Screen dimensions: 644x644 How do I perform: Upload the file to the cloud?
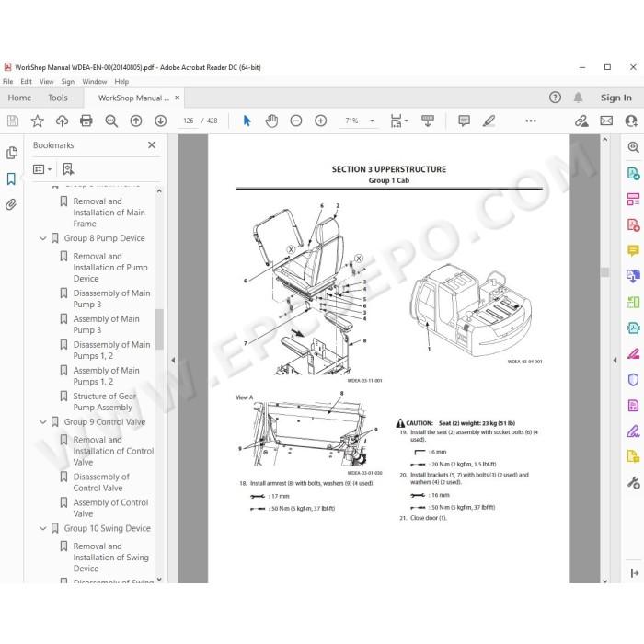tap(62, 121)
